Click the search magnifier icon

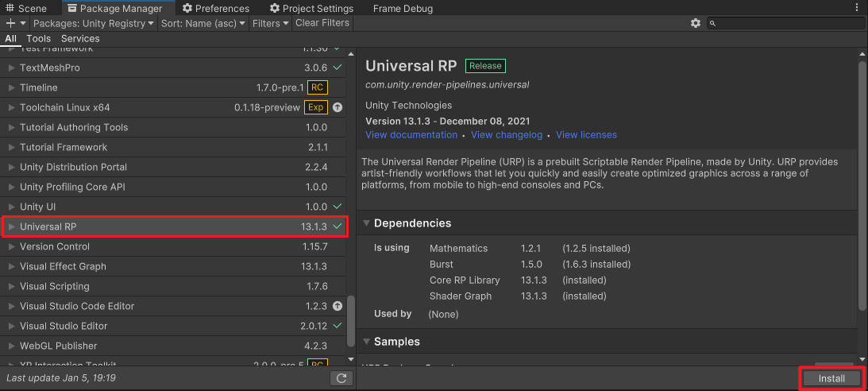[x=713, y=23]
